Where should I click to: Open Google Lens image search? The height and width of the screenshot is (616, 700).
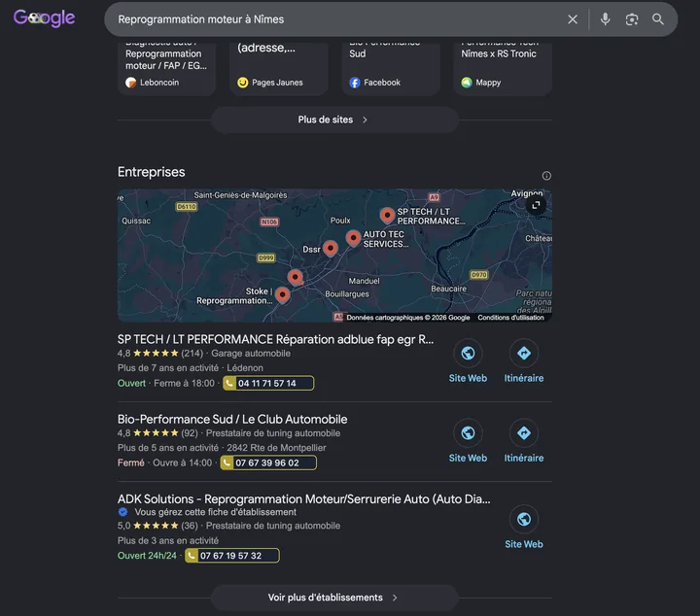tap(632, 19)
